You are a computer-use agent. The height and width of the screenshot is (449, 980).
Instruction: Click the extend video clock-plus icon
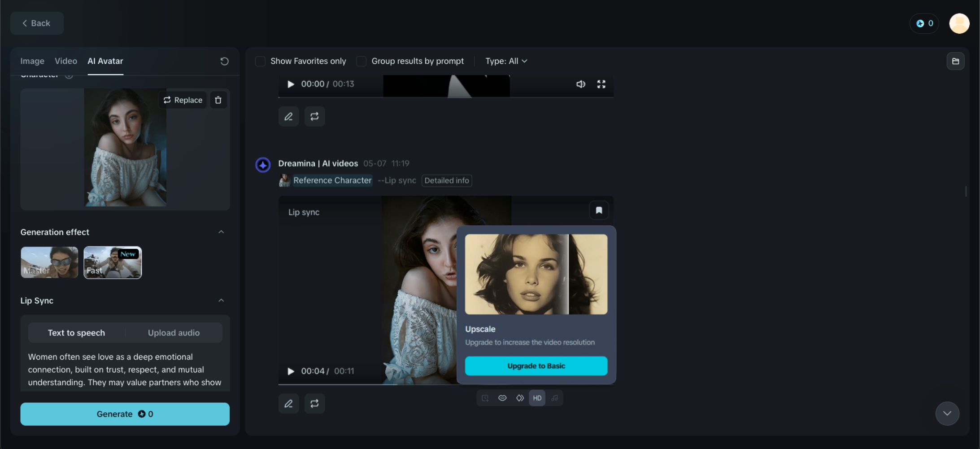[485, 398]
